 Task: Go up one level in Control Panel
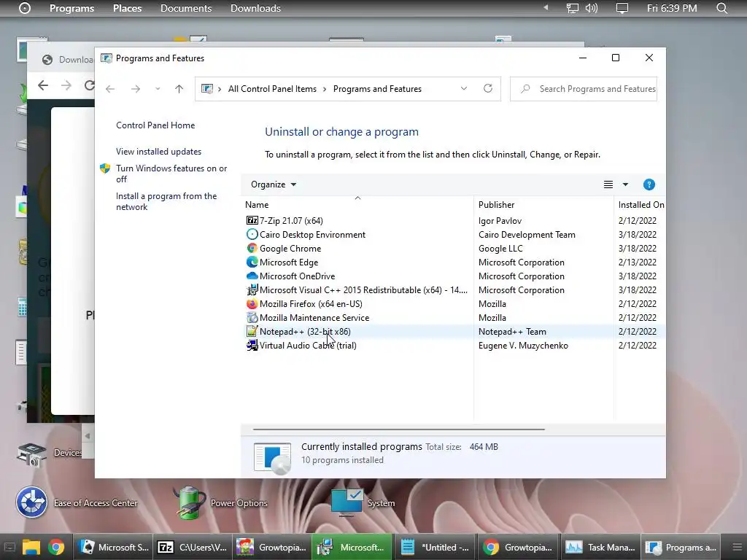(x=179, y=88)
